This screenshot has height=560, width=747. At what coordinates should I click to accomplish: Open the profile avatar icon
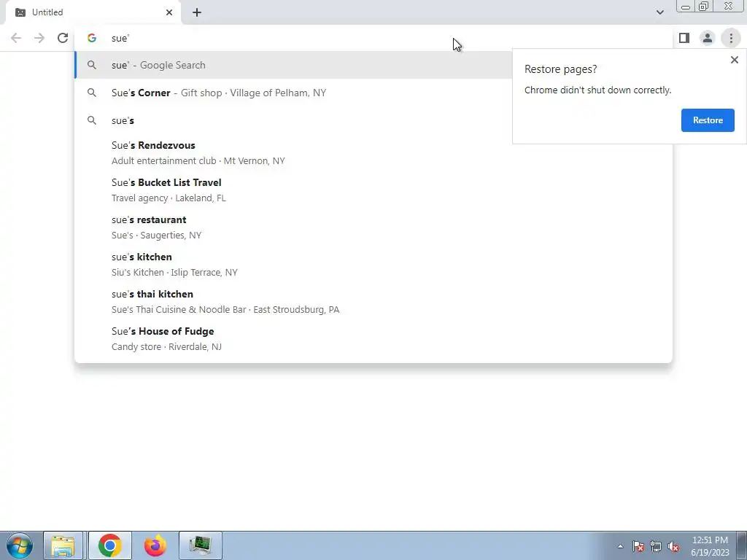click(708, 38)
